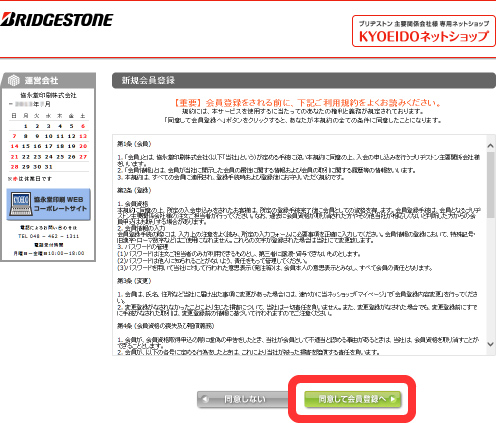Click the 新規会員登録 heading bar

click(304, 80)
